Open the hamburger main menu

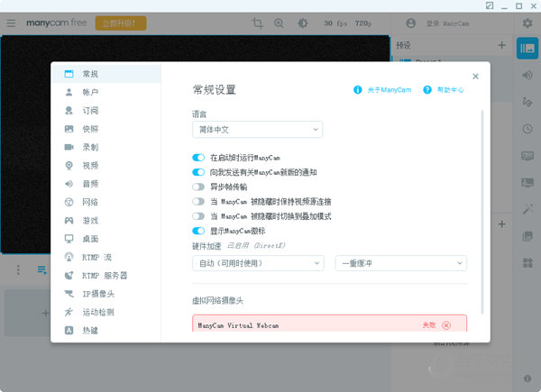(11, 23)
